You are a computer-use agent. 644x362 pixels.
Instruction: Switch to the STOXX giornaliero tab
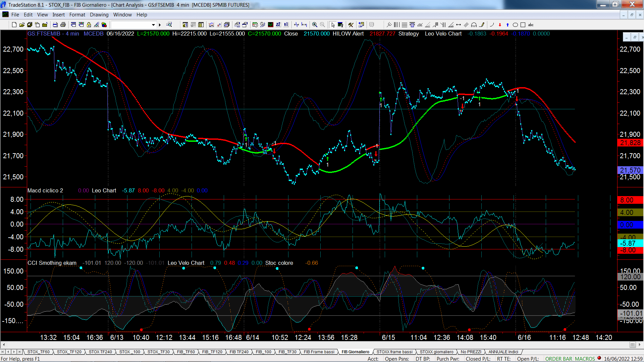coord(437,352)
